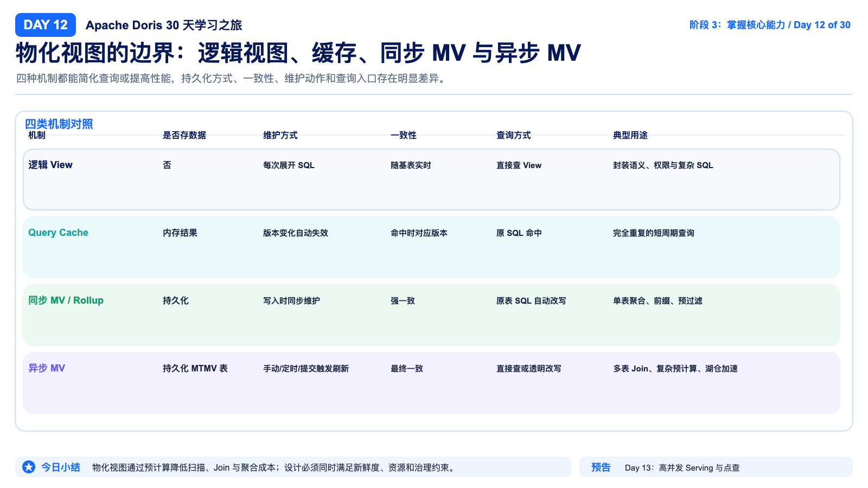868x488 pixels.
Task: Click the '维护方式' column header
Action: (280, 135)
